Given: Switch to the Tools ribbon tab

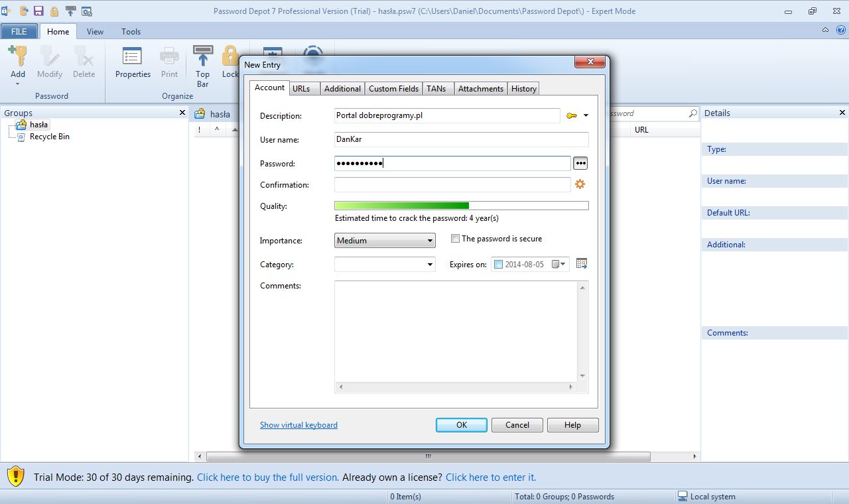Looking at the screenshot, I should (x=131, y=31).
